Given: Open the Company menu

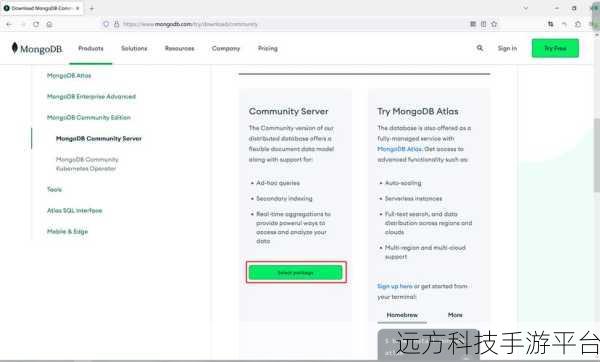Looking at the screenshot, I should click(226, 48).
